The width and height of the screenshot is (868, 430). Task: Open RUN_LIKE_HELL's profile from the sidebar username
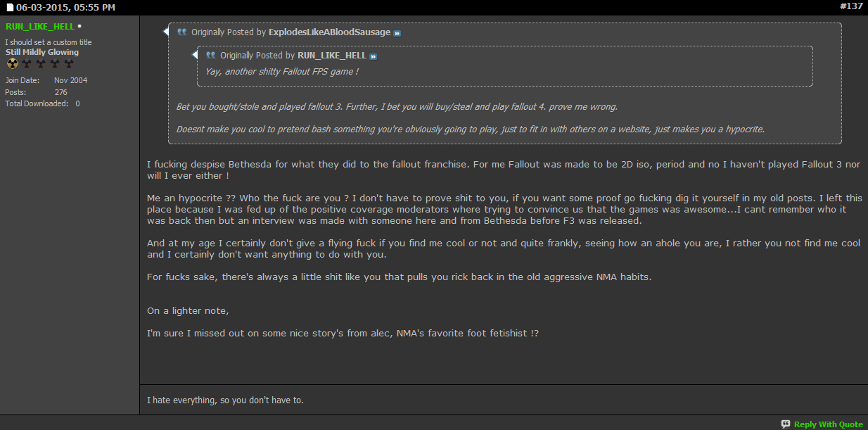pyautogui.click(x=39, y=26)
